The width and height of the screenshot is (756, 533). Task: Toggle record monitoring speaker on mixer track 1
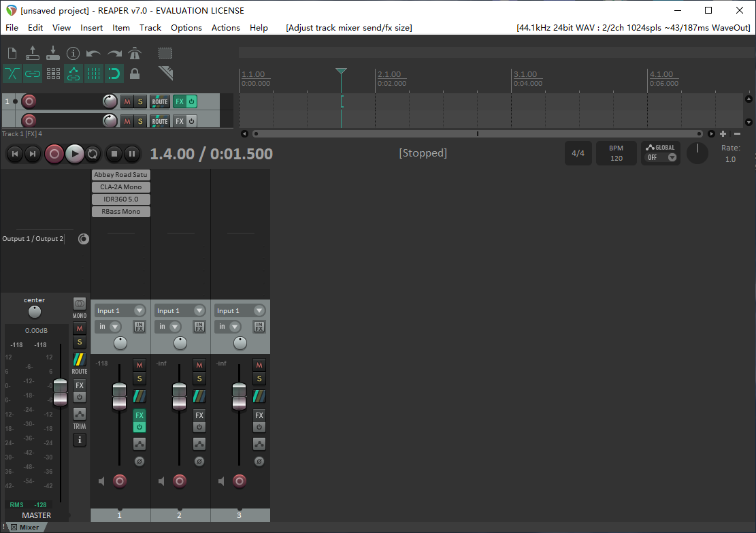point(102,481)
